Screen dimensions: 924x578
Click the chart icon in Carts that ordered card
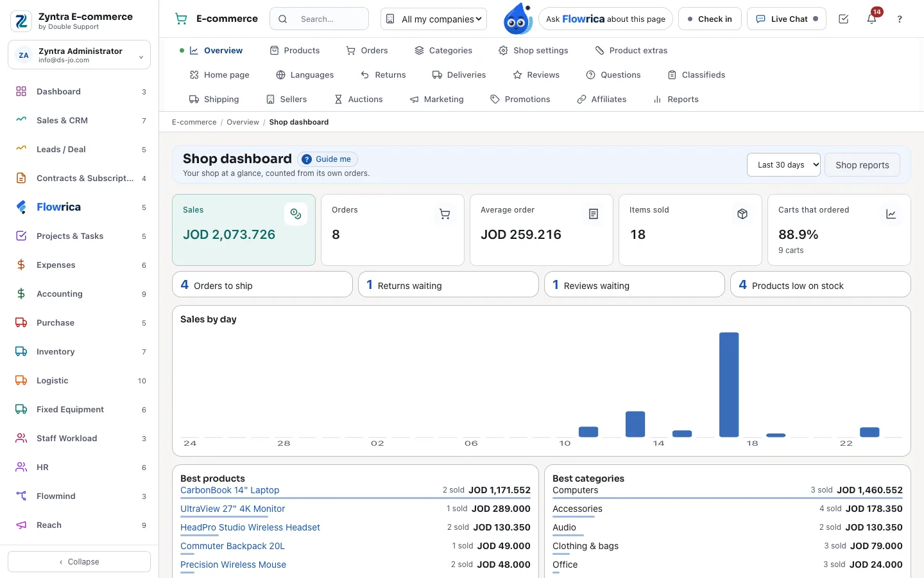click(891, 214)
